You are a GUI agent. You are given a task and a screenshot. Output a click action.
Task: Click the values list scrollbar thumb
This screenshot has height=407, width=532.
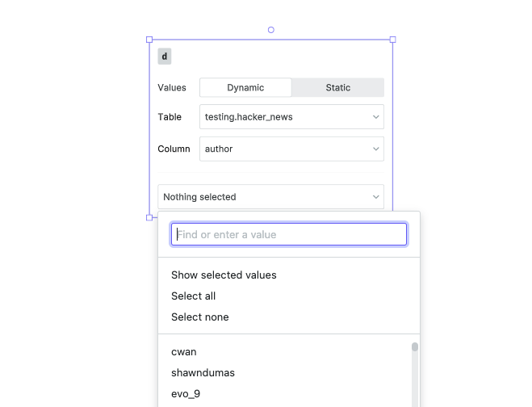click(x=415, y=347)
